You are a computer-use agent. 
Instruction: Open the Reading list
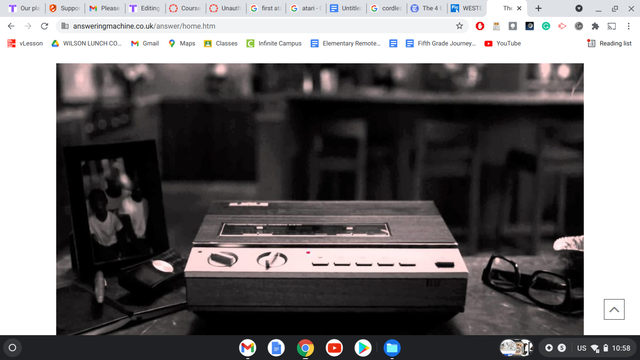coord(609,43)
